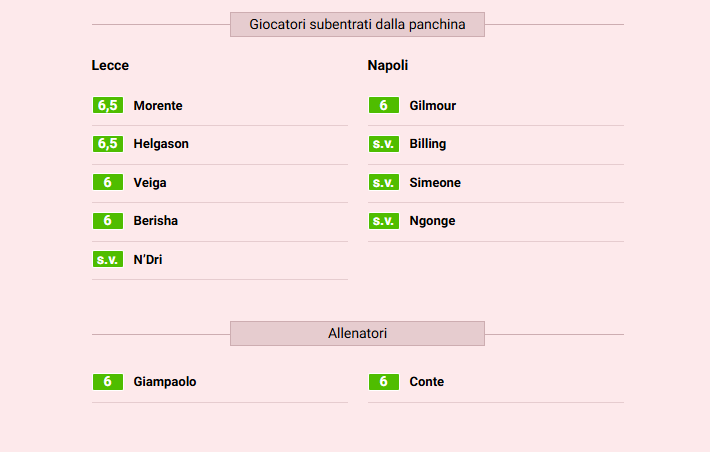Click the Napoli team heading
This screenshot has width=710, height=452.
(388, 66)
